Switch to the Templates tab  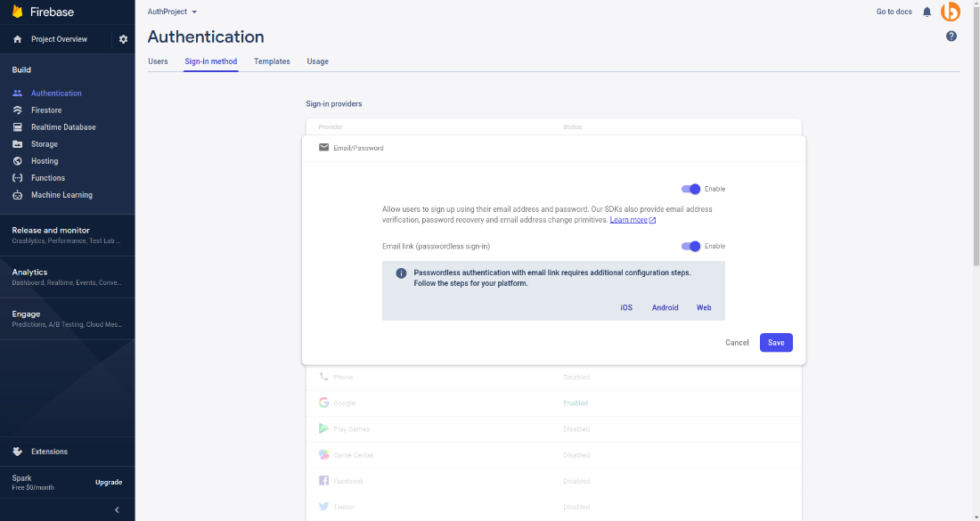point(272,61)
